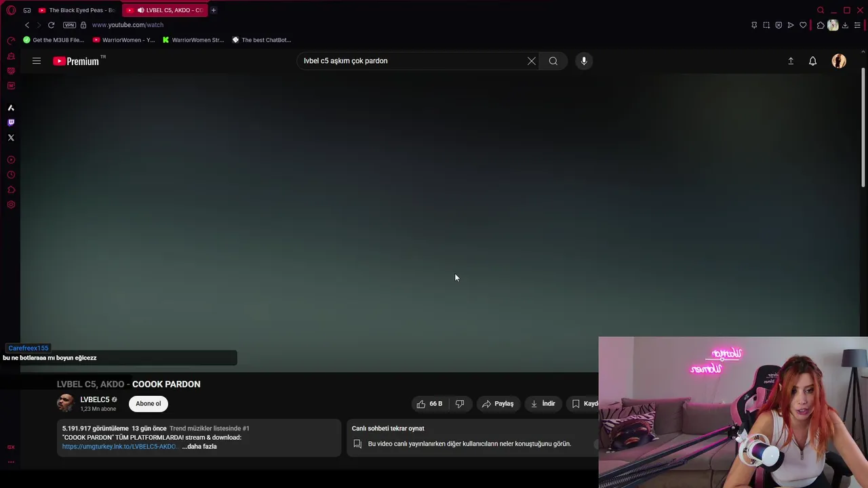Click the live chat replay icon

tap(357, 444)
